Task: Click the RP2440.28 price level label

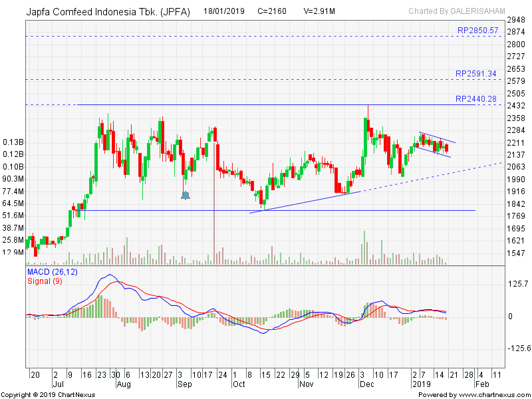Action: pyautogui.click(x=476, y=99)
